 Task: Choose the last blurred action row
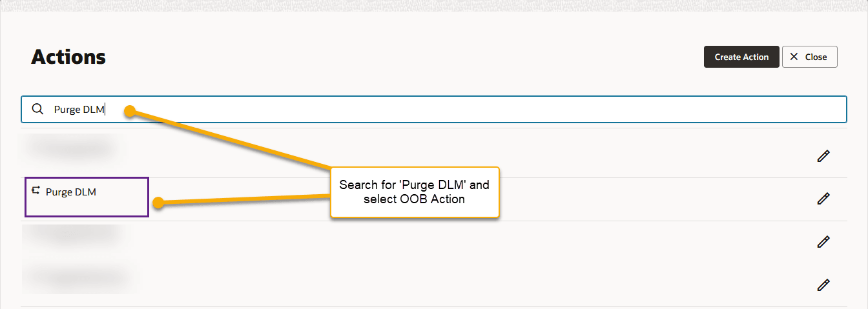74,277
